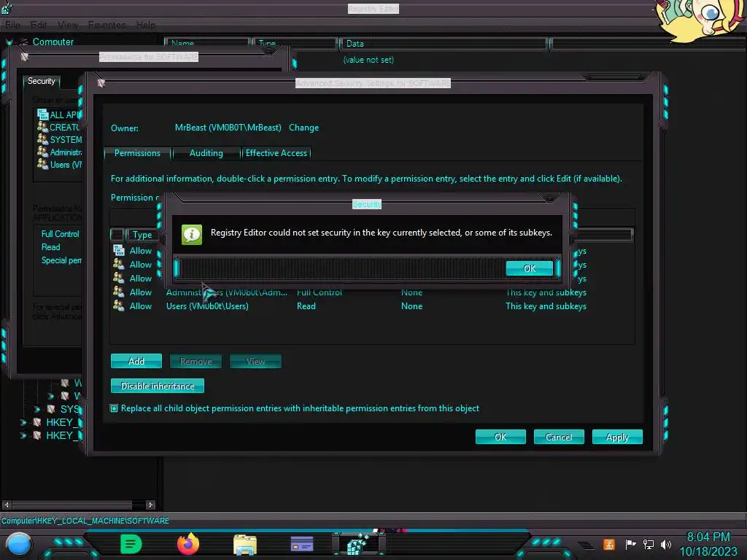
Task: Click the Add button
Action: 136,361
